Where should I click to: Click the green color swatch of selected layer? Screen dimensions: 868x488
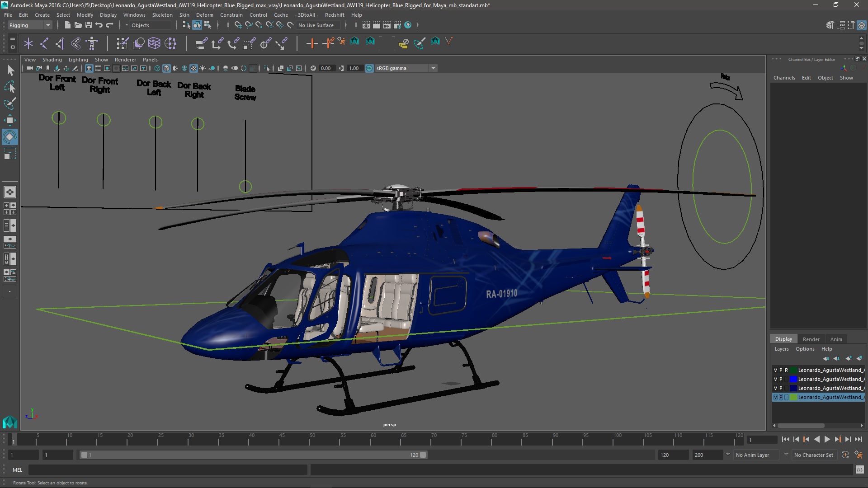[793, 397]
